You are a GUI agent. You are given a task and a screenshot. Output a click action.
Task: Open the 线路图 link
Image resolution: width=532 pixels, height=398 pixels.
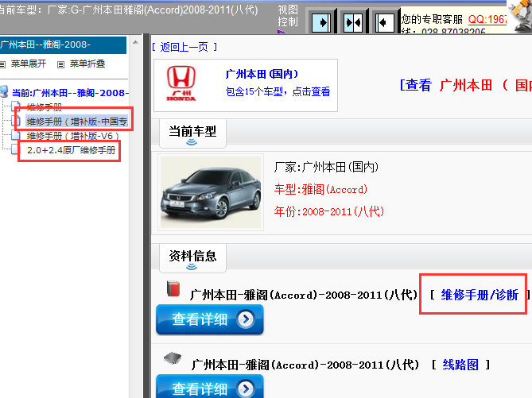(460, 365)
